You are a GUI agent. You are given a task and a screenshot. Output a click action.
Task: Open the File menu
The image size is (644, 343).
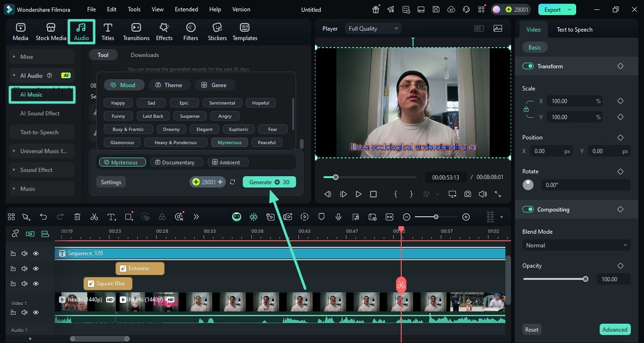click(92, 9)
